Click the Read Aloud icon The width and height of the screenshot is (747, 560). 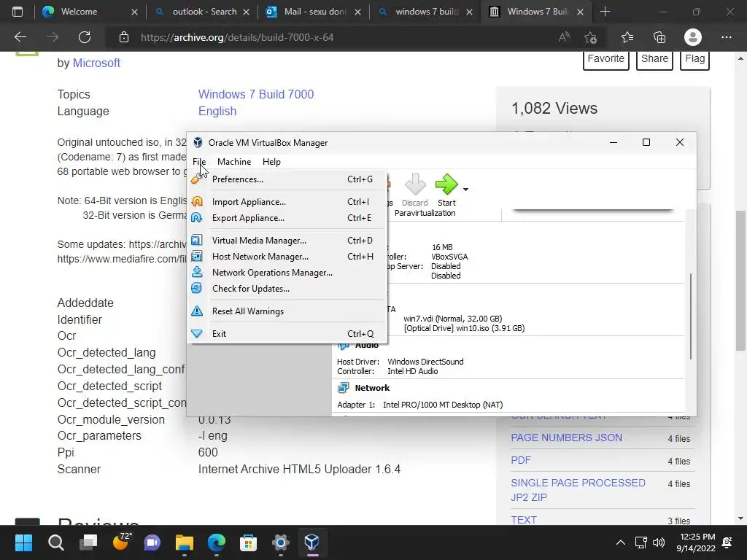(564, 38)
